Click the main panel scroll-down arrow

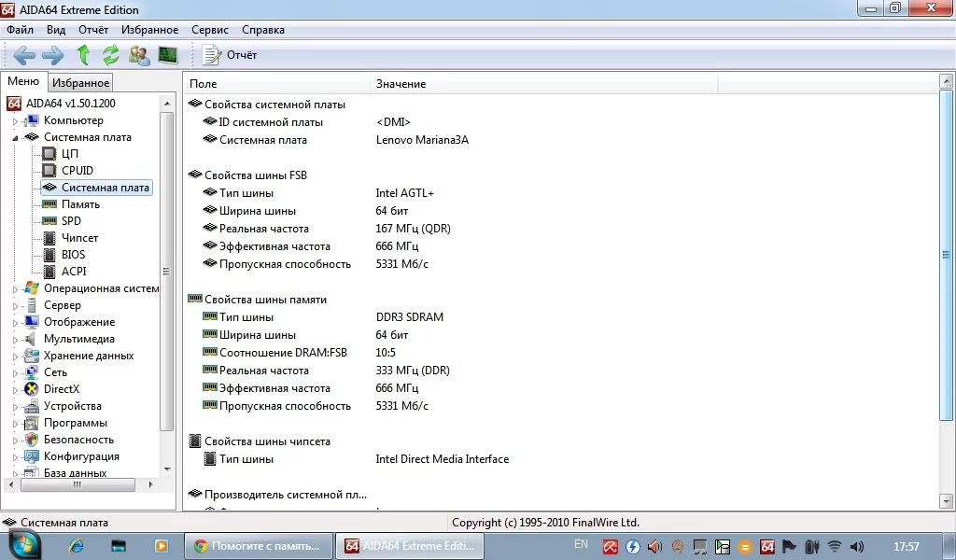[947, 502]
